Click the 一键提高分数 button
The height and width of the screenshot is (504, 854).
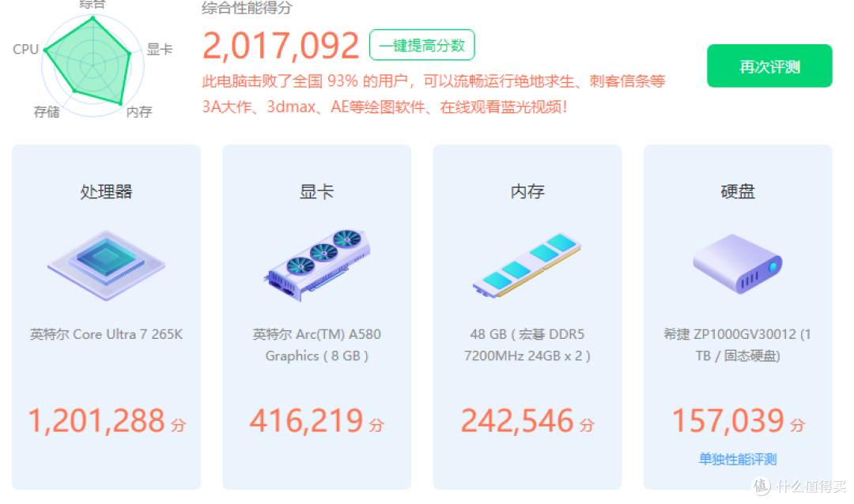click(x=421, y=44)
